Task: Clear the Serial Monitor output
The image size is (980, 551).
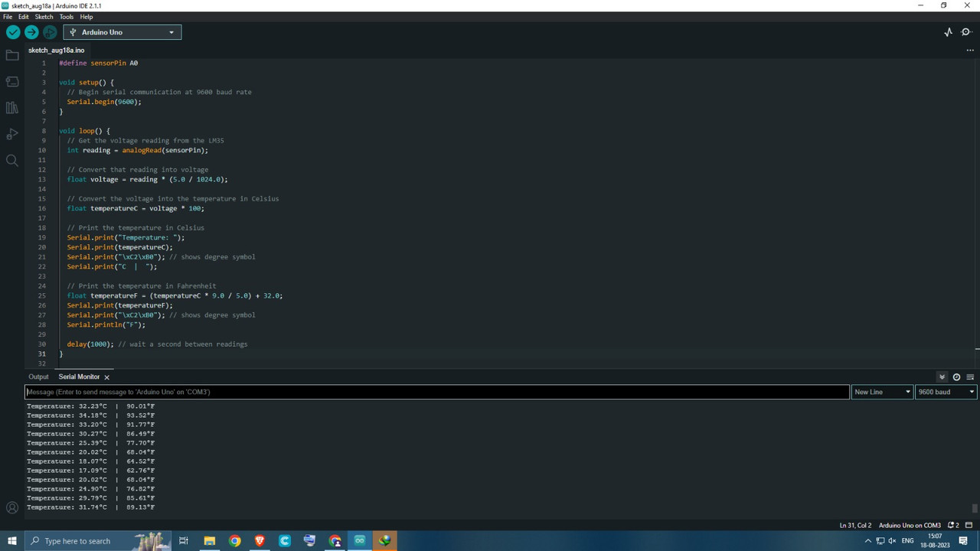Action: click(970, 377)
